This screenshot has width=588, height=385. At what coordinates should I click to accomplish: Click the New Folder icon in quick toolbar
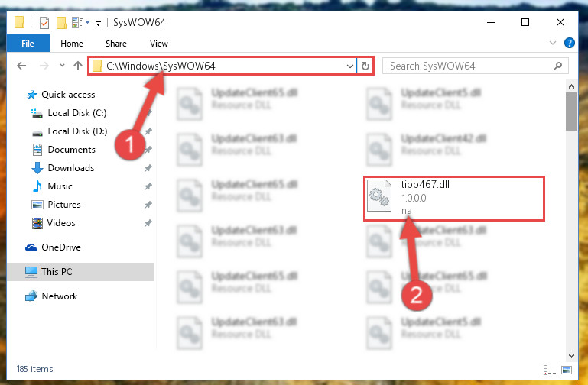tap(61, 23)
